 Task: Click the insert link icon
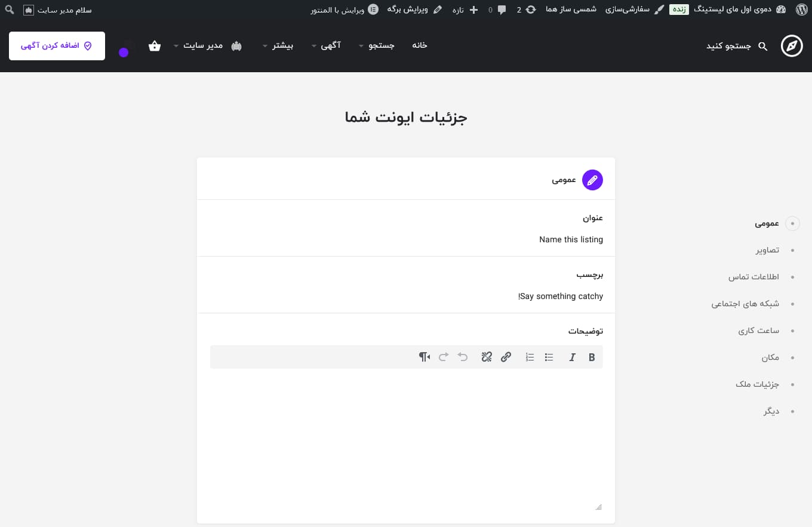point(506,357)
